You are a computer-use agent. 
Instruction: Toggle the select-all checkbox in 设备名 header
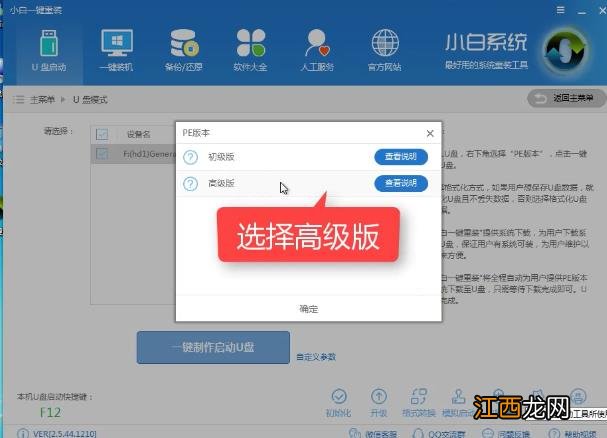[x=102, y=134]
